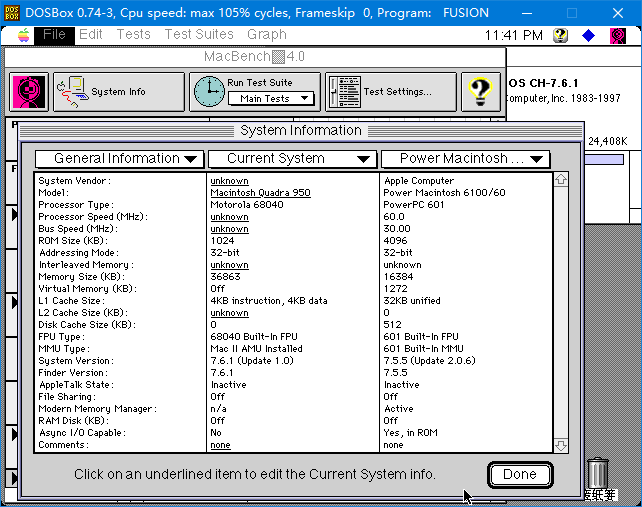Screen dimensions: 642x507
Task: Click the question mark lightbulb help button
Action: tap(481, 92)
